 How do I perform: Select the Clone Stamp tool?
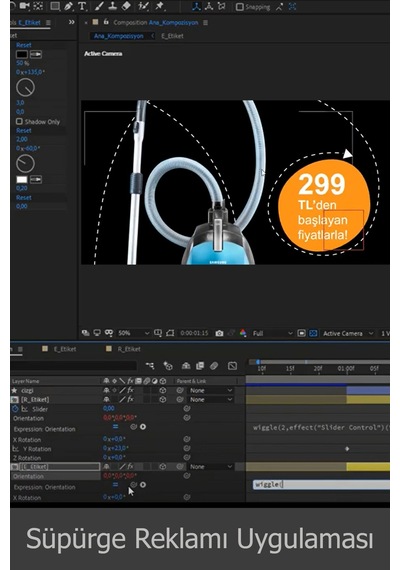tap(113, 6)
